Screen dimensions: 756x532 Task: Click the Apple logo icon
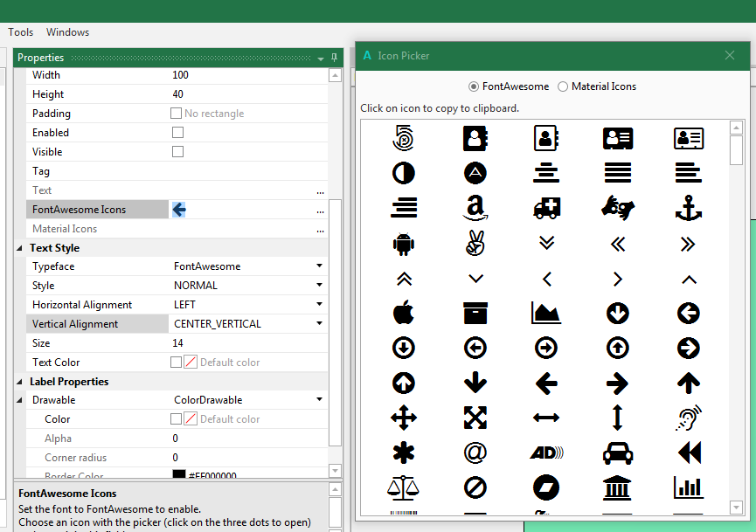403,312
